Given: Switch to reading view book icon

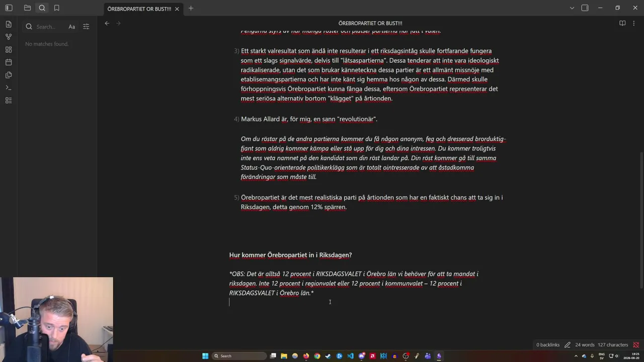Looking at the screenshot, I should (622, 23).
